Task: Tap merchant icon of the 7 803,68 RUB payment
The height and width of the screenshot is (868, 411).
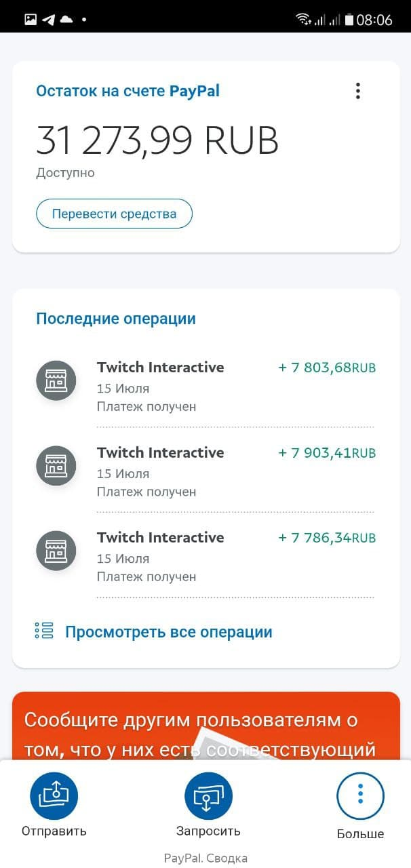Action: point(56,380)
